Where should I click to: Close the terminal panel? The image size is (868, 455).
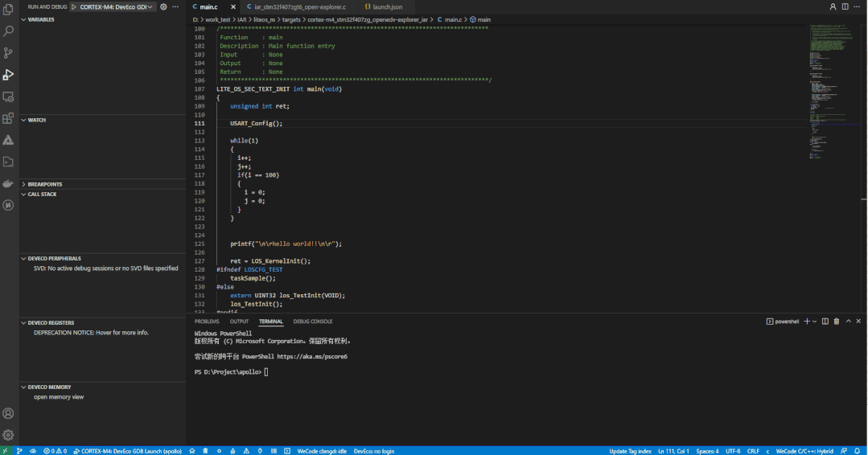[x=858, y=322]
